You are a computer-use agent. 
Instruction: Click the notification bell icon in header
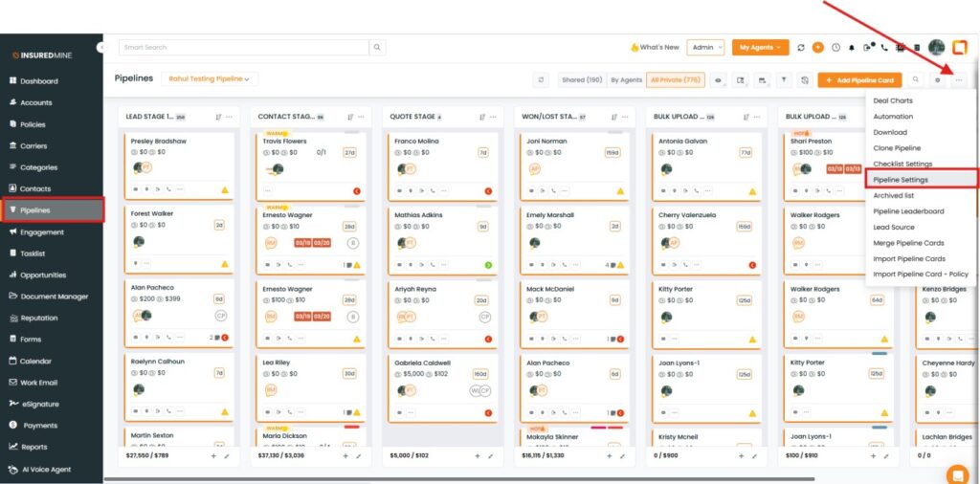tap(851, 47)
